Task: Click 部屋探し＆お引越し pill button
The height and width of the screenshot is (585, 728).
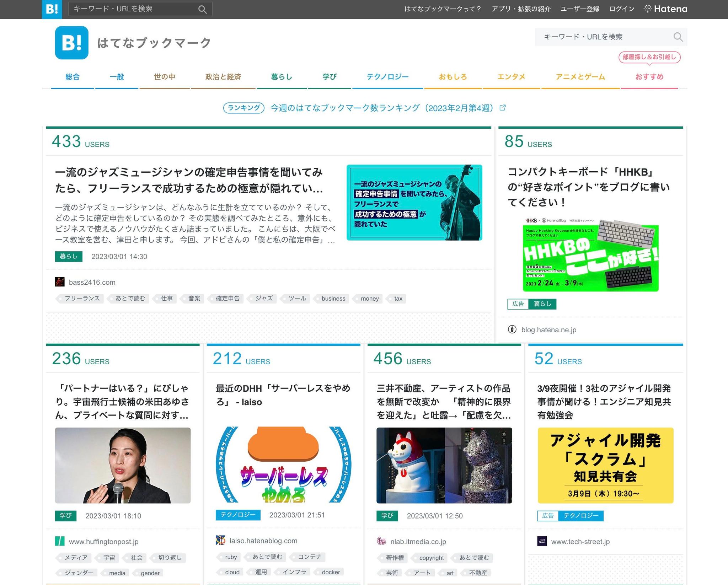Action: click(x=649, y=57)
